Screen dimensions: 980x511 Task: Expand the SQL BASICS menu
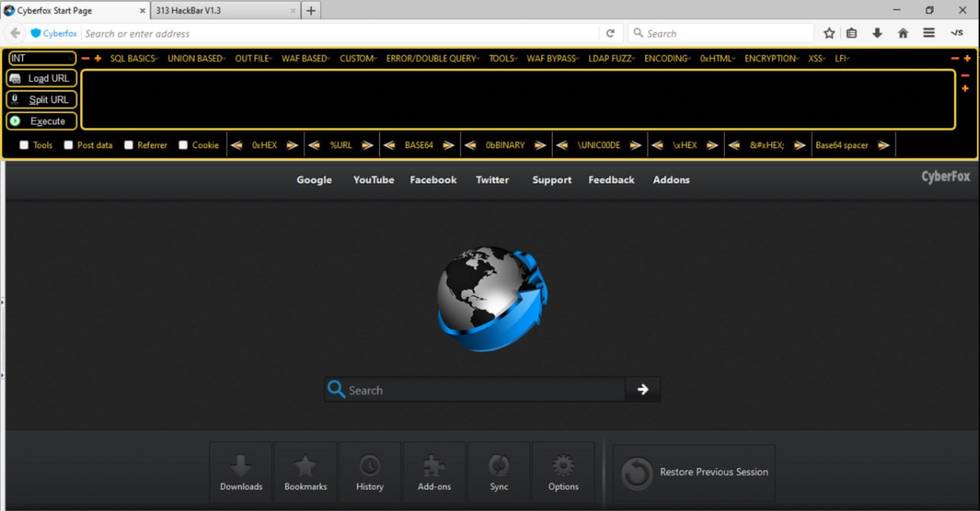tap(134, 58)
